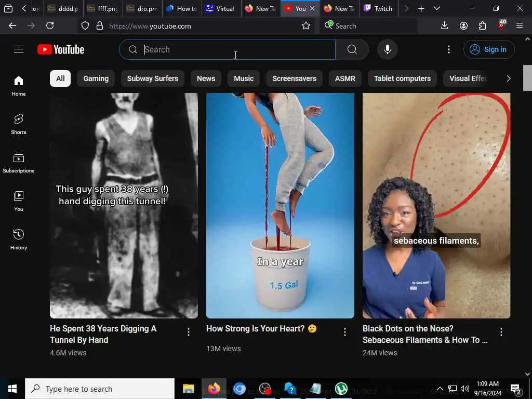View site security padlock information
Screen dimensions: 532x399
coord(100,26)
